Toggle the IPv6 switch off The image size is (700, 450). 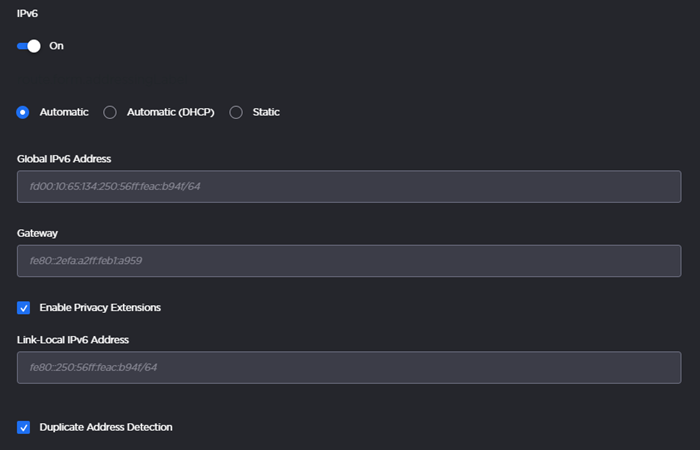tap(28, 46)
